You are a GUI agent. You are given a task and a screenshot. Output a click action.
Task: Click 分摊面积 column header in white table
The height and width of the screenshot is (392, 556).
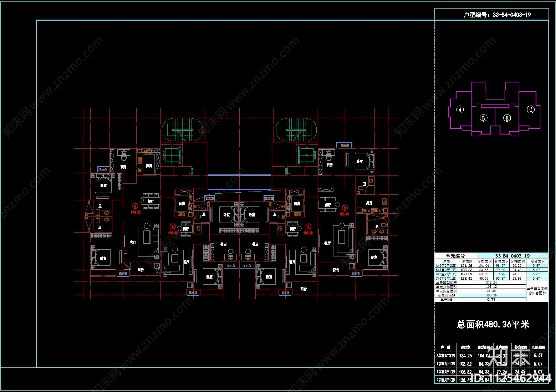[518, 261]
